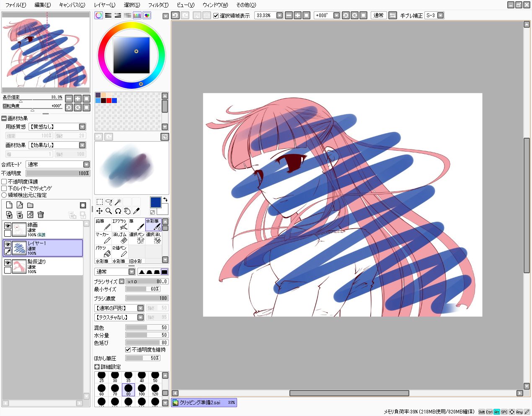Choose the 選択消し selection eraser tool
The image size is (532, 416).
click(153, 238)
